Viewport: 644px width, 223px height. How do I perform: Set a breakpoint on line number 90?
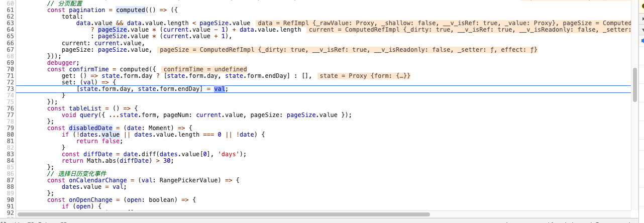(x=10, y=199)
